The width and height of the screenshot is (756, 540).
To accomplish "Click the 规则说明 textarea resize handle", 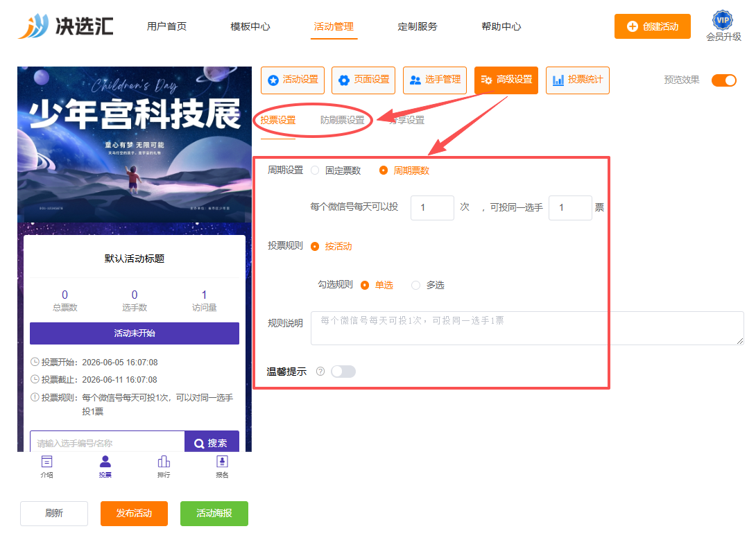I will pos(739,340).
